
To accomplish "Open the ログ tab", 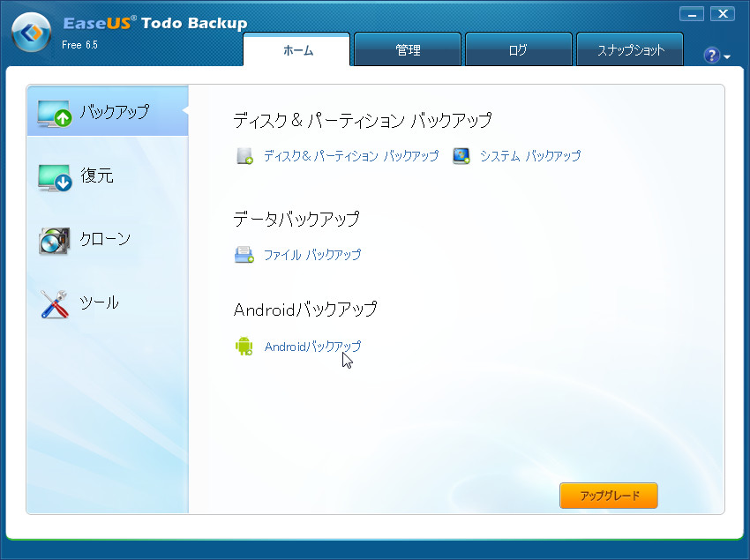I will coord(518,49).
